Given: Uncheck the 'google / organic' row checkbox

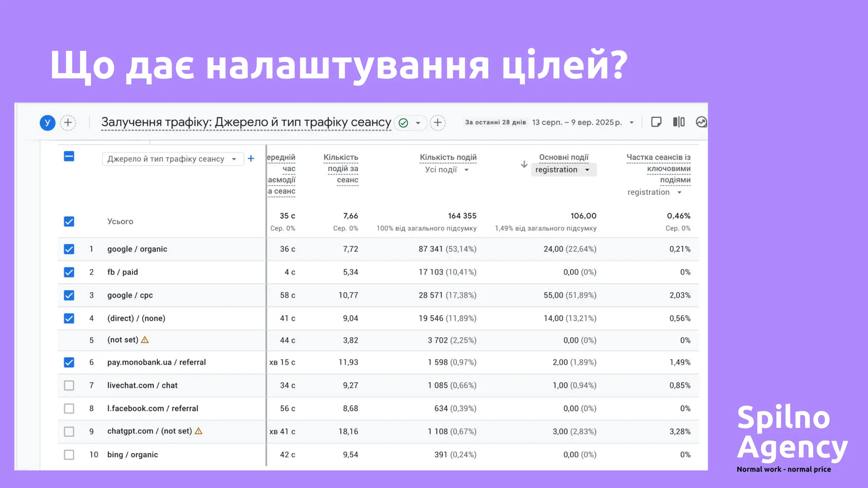Looking at the screenshot, I should [69, 249].
